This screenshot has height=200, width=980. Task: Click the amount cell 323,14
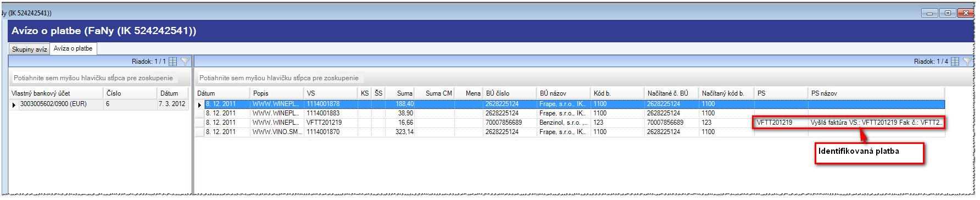click(400, 132)
